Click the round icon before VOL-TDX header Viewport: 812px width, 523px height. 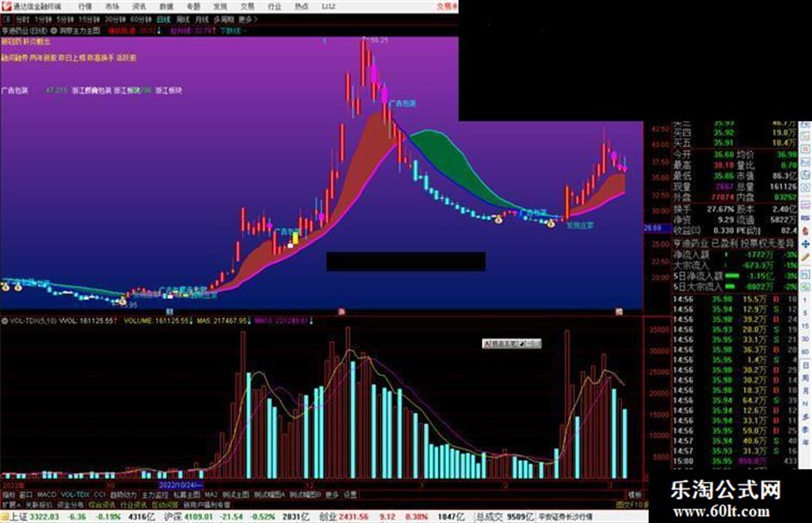click(x=4, y=321)
